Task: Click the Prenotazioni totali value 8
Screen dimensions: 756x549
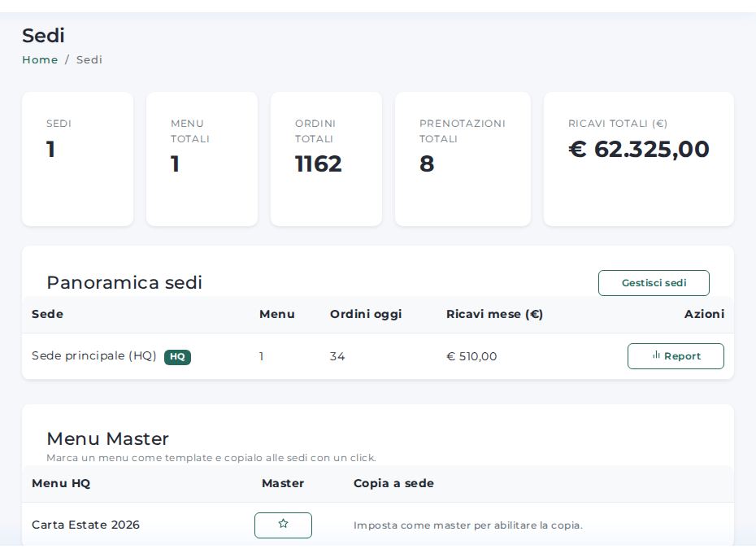Action: point(427,164)
